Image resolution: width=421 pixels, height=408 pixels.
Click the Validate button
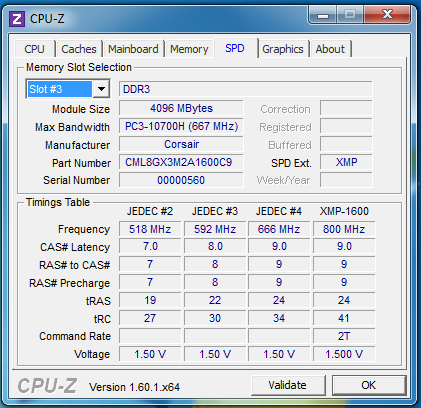click(x=288, y=385)
